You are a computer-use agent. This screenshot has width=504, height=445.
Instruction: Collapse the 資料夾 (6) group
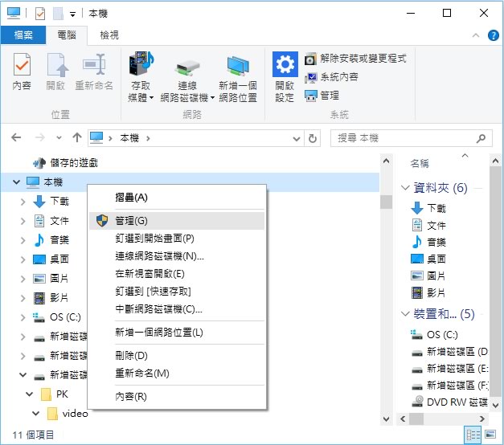[405, 188]
